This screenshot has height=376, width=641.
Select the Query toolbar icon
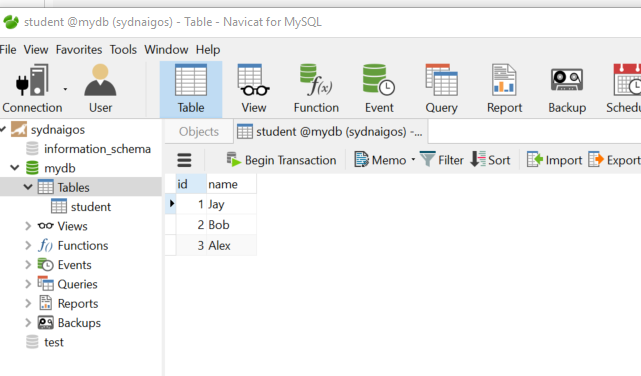click(x=442, y=80)
